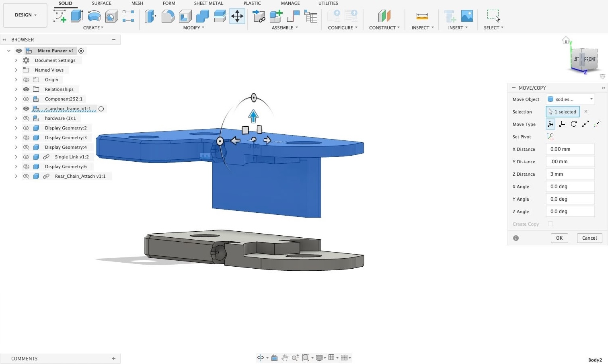Open the Insert Canvas image tool
This screenshot has height=364, width=608.
(467, 16)
